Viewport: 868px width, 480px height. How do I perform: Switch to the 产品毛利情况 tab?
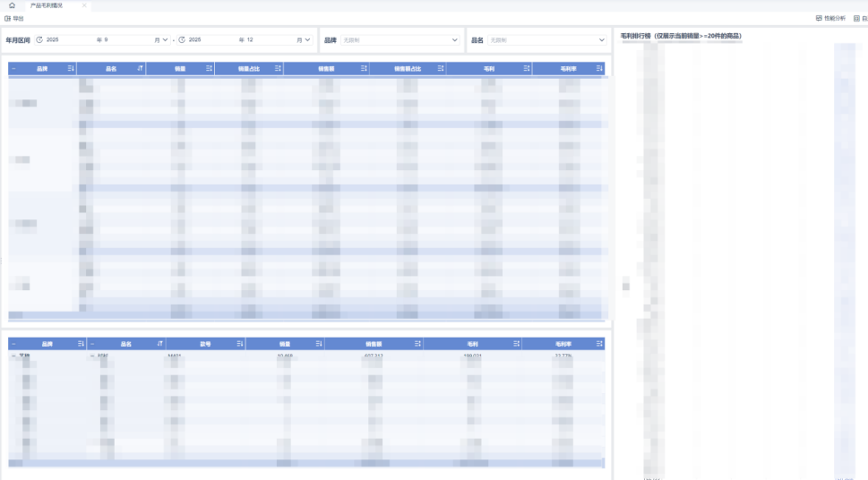tap(48, 5)
